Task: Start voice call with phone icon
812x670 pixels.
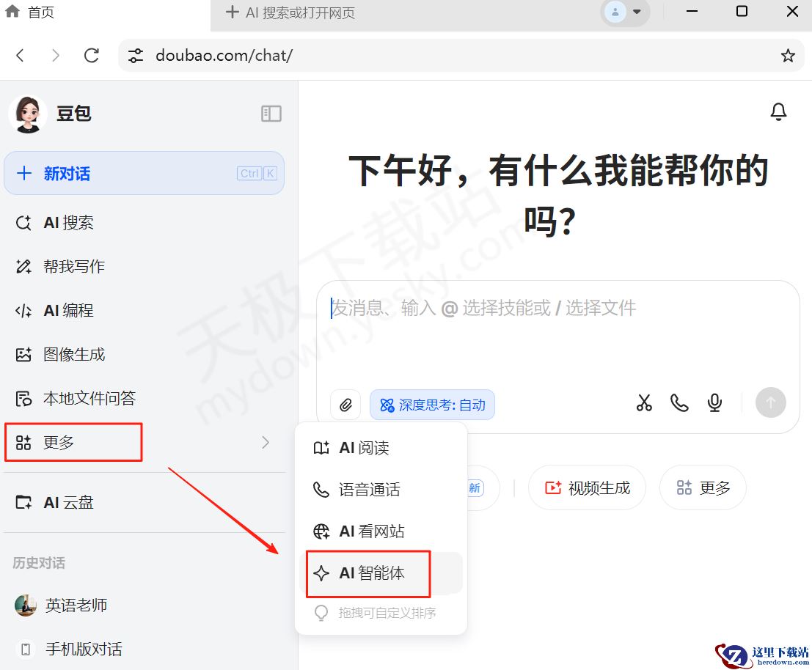Action: click(679, 402)
